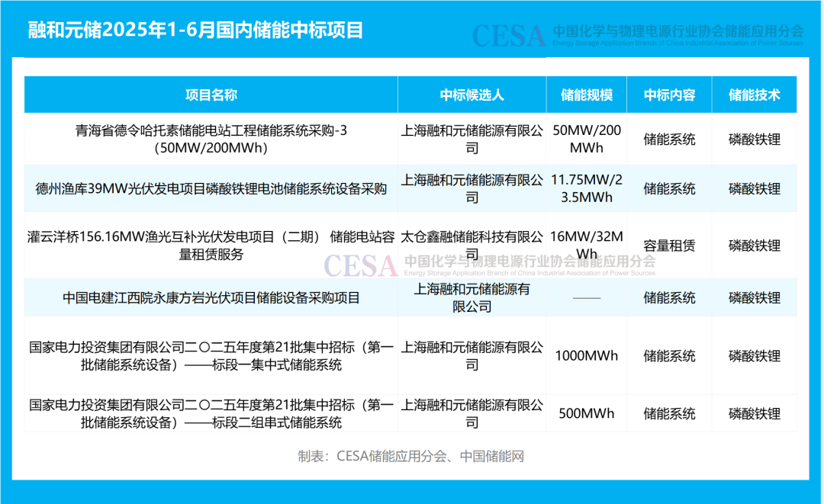The width and height of the screenshot is (824, 504).
Task: Select the 1000MWh scale cell
Action: pos(586,356)
